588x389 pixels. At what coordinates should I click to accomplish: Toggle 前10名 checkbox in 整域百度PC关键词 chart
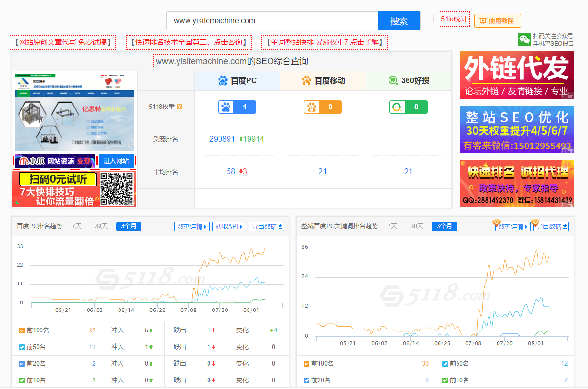coord(445,380)
